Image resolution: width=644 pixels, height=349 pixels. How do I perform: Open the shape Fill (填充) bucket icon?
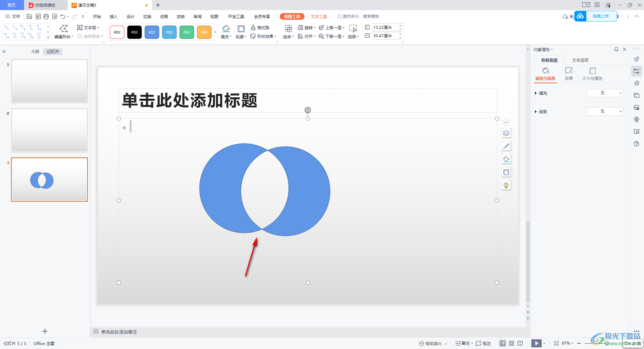(226, 29)
